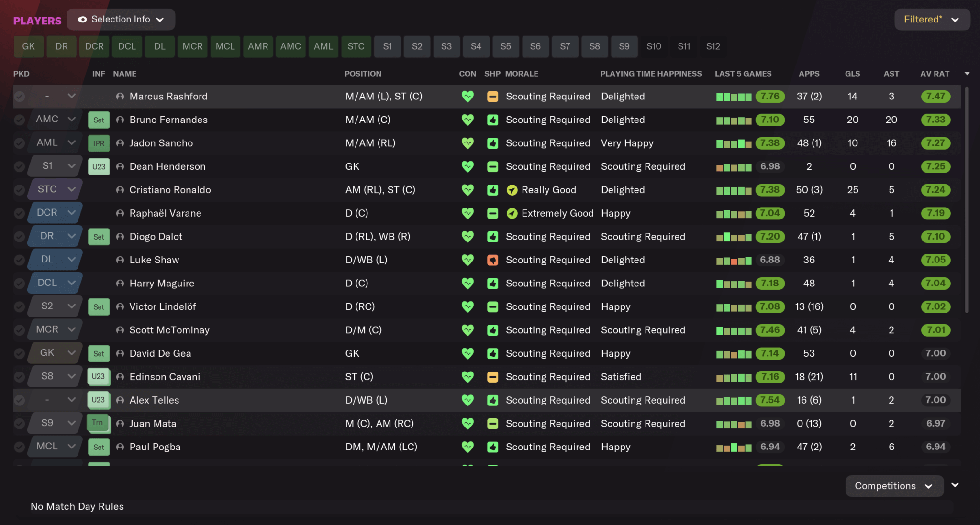
Task: Toggle the picked checkmark for Marcus Rashford
Action: (x=19, y=97)
